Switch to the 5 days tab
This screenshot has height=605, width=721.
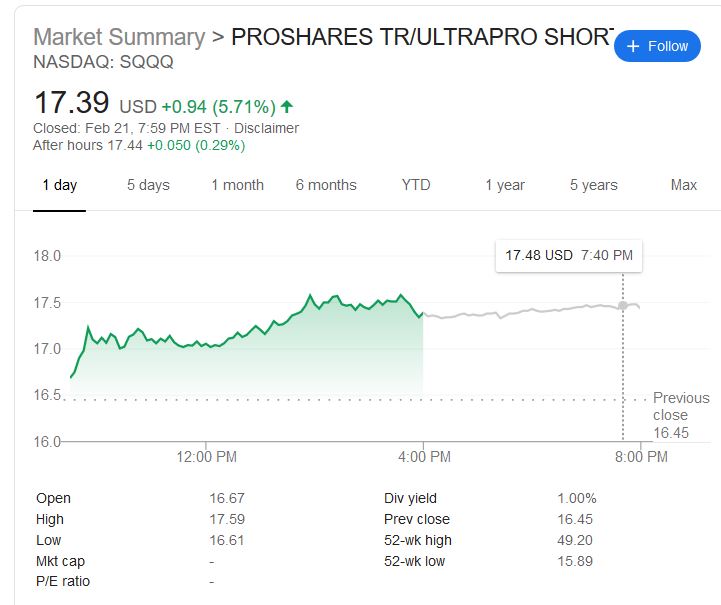(x=148, y=185)
